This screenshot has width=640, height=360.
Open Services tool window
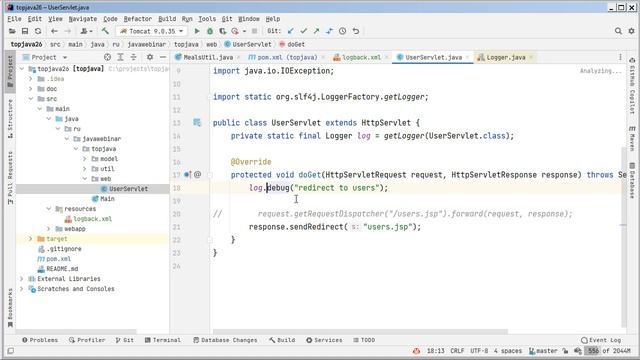click(324, 340)
